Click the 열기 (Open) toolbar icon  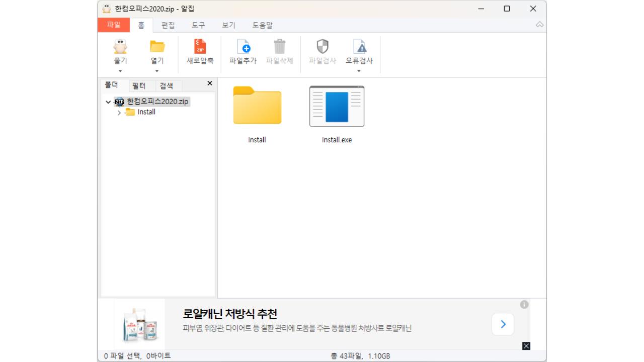(x=157, y=50)
